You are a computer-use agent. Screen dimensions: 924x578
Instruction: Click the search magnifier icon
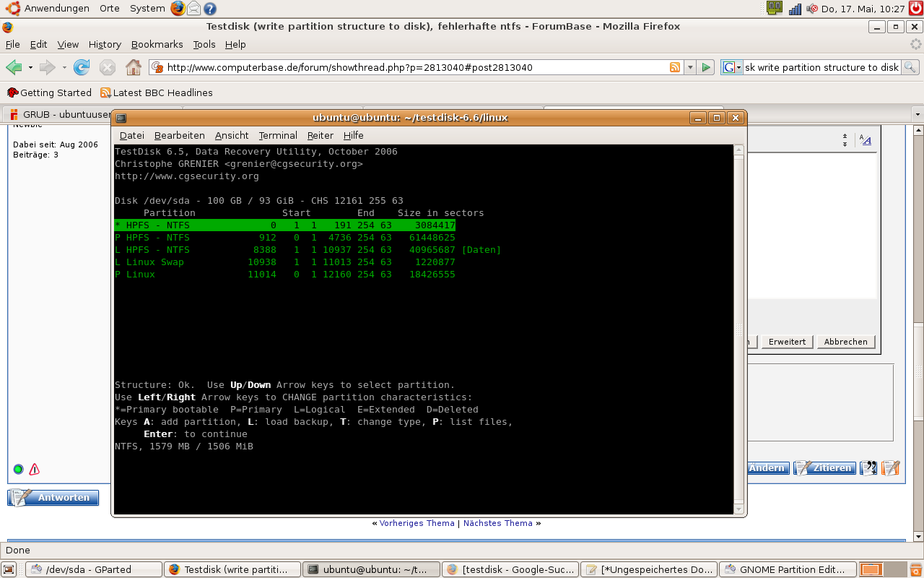coord(910,67)
